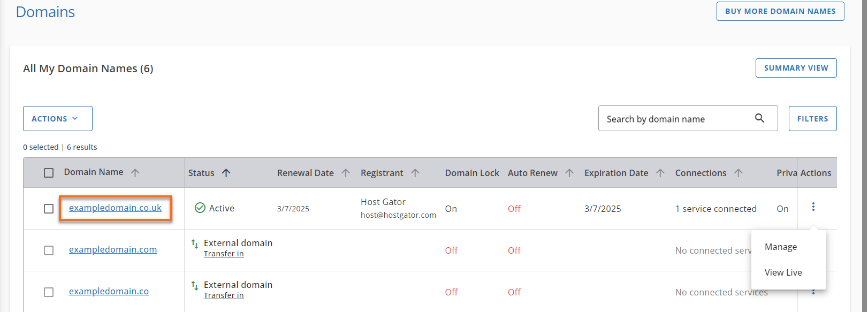Tick the select-all checkbox in the table header
This screenshot has width=868, height=312.
pyautogui.click(x=49, y=172)
